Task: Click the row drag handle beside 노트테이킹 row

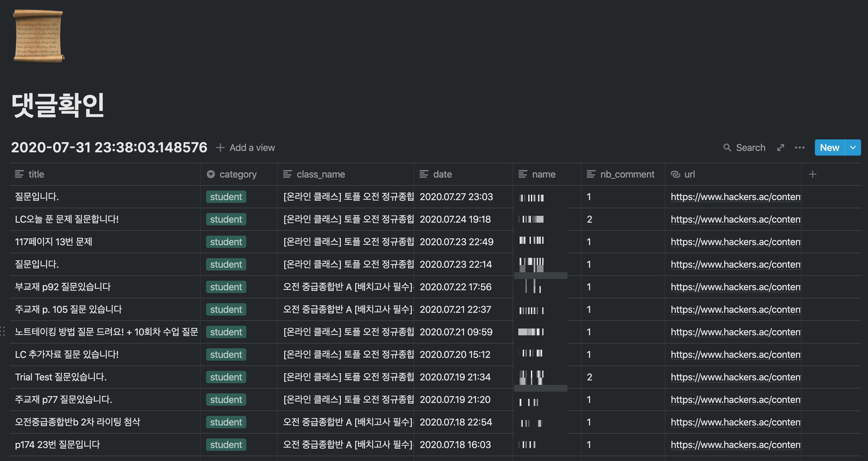Action: pos(3,332)
